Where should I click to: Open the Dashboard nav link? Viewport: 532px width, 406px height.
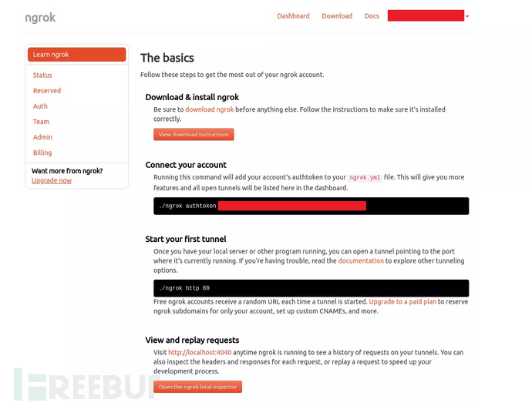point(293,16)
